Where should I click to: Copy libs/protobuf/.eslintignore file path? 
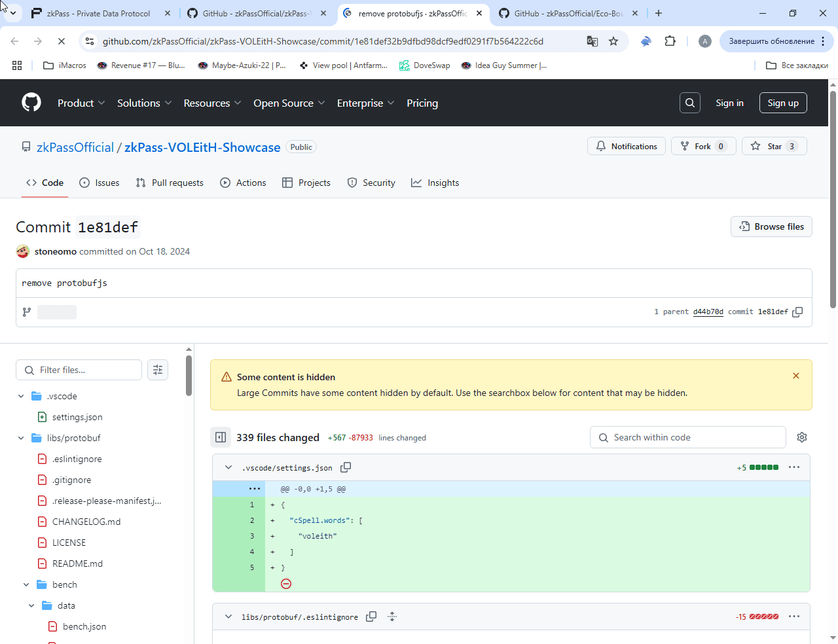pyautogui.click(x=371, y=617)
